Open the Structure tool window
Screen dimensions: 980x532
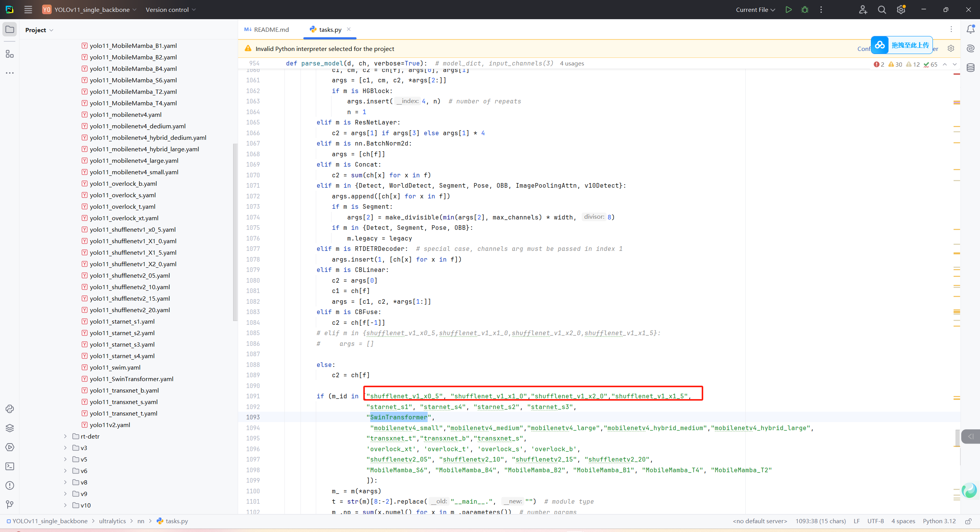[10, 54]
